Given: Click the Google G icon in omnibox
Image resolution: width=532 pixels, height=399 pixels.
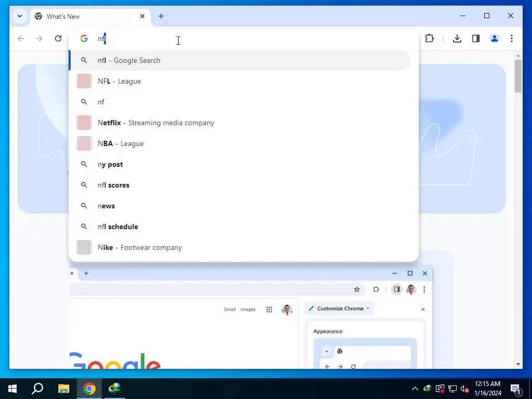Looking at the screenshot, I should pyautogui.click(x=84, y=38).
